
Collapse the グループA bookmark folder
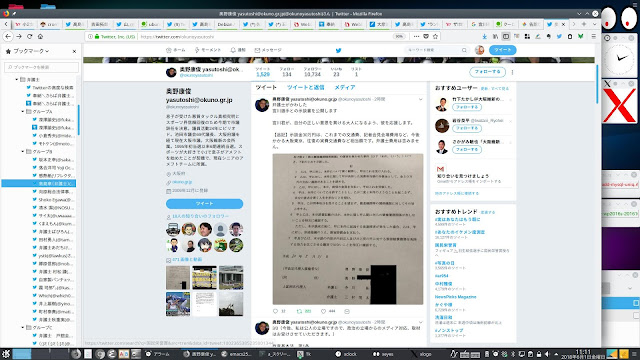[23, 111]
